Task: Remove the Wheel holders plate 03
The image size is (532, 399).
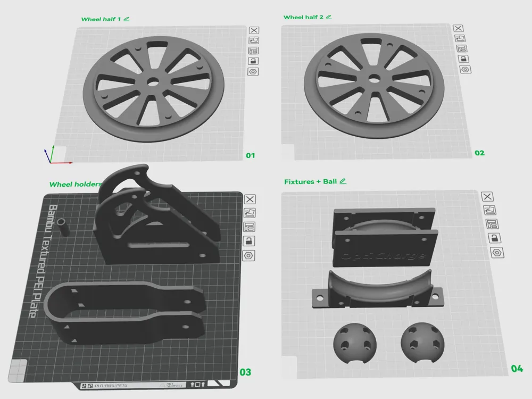Action: coord(250,199)
